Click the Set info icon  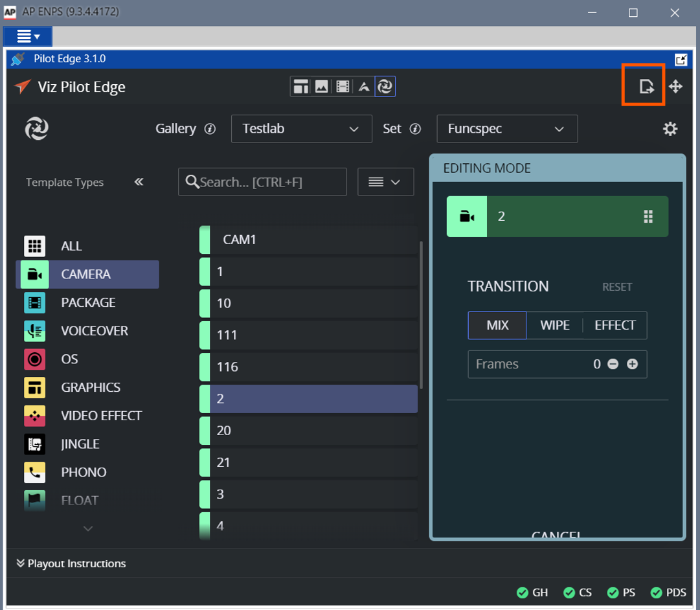click(415, 129)
